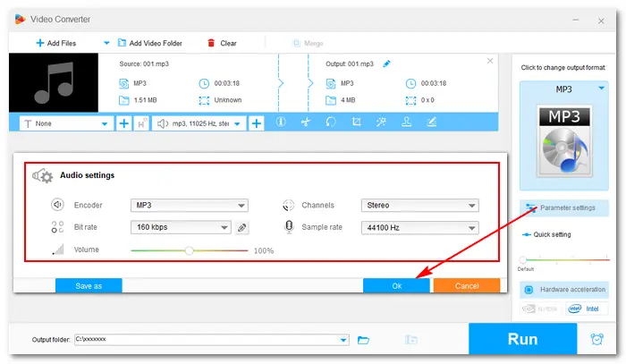
Task: Click the 1.51 MB source size
Action: point(145,100)
